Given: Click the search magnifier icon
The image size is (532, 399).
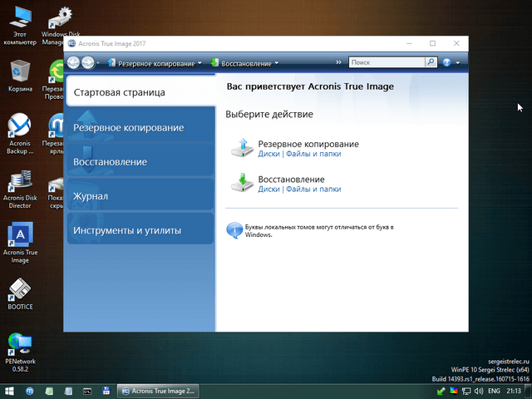Looking at the screenshot, I should (x=430, y=62).
